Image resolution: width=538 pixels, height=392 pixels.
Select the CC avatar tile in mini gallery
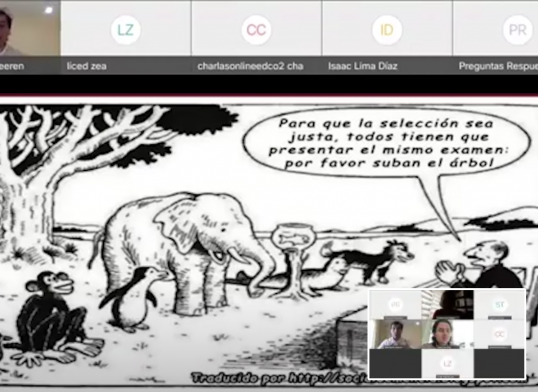[x=499, y=334]
